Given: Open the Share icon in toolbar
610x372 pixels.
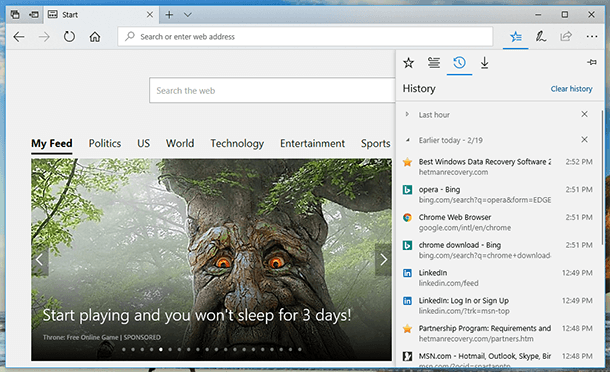Looking at the screenshot, I should (566, 37).
